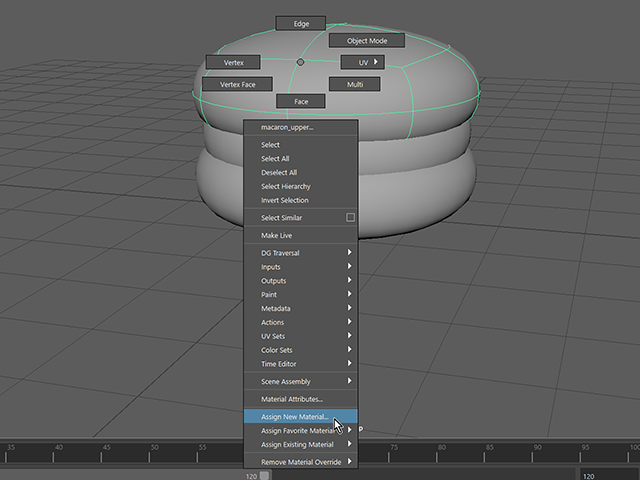This screenshot has height=480, width=640.
Task: Click Select Hierarchy
Action: (x=301, y=186)
